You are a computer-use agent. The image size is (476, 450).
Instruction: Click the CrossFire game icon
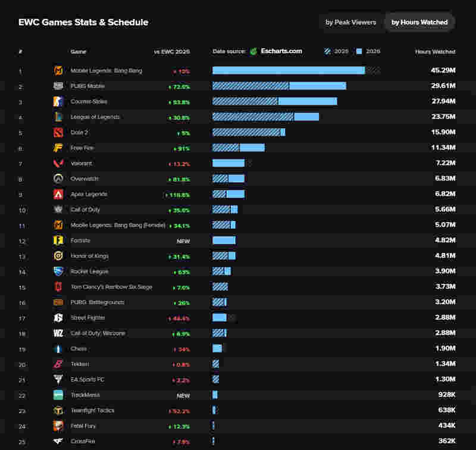tap(58, 441)
